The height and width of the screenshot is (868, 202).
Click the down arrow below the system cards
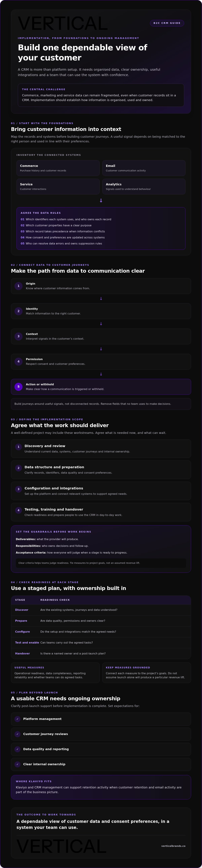click(101, 200)
